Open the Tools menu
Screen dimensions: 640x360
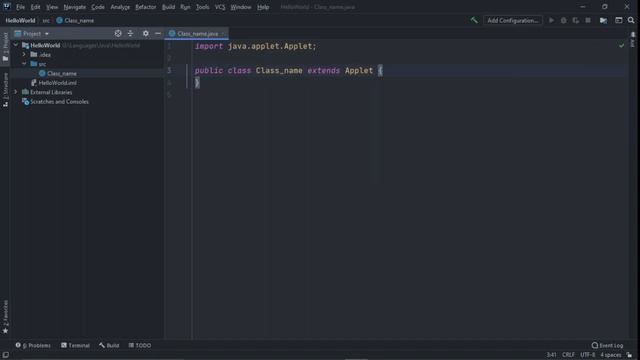[x=202, y=7]
